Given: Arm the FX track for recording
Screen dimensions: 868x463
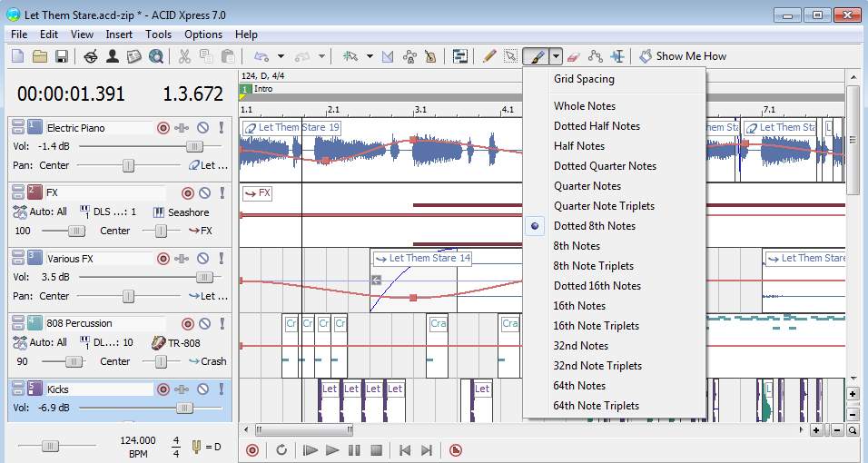Looking at the screenshot, I should point(187,192).
